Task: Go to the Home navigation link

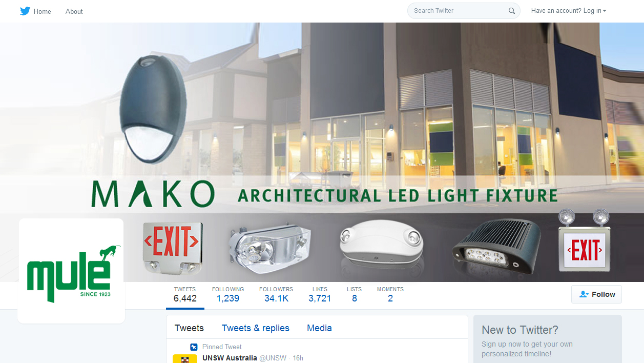Action: click(x=42, y=11)
